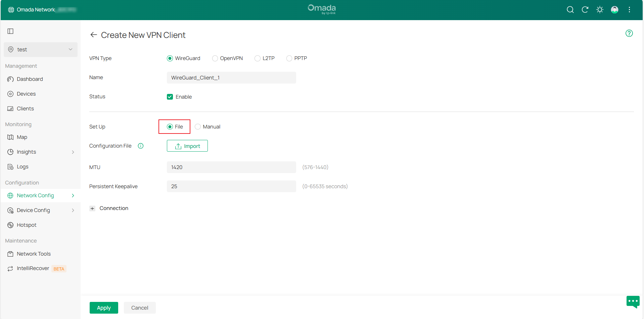Screen dimensions: 644x319
Task: View the Logs page
Action: [x=22, y=166]
